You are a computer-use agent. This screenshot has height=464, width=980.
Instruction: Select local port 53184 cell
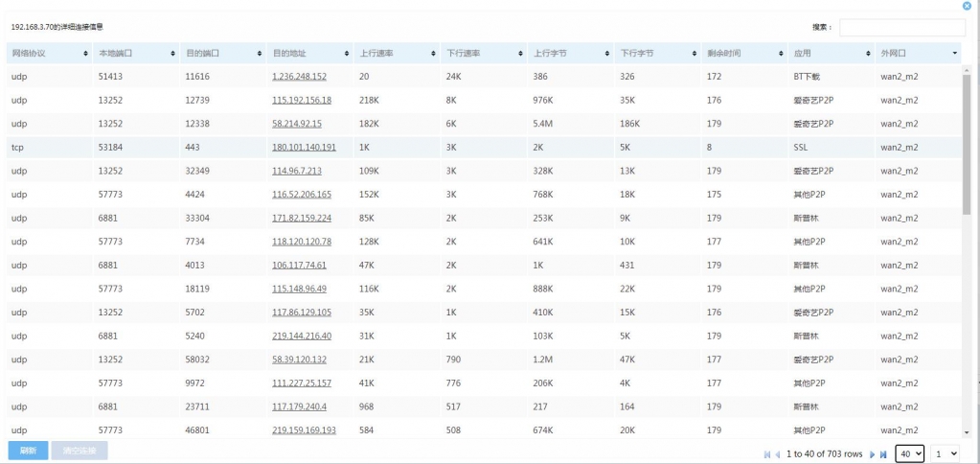click(136, 148)
